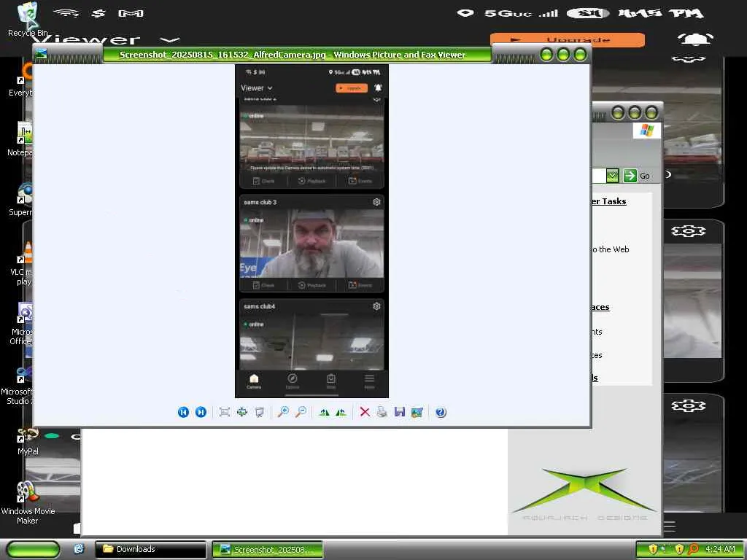Open the picture for editing via the picture-edit icon
Viewport: 747px width, 560px height.
coord(417,412)
